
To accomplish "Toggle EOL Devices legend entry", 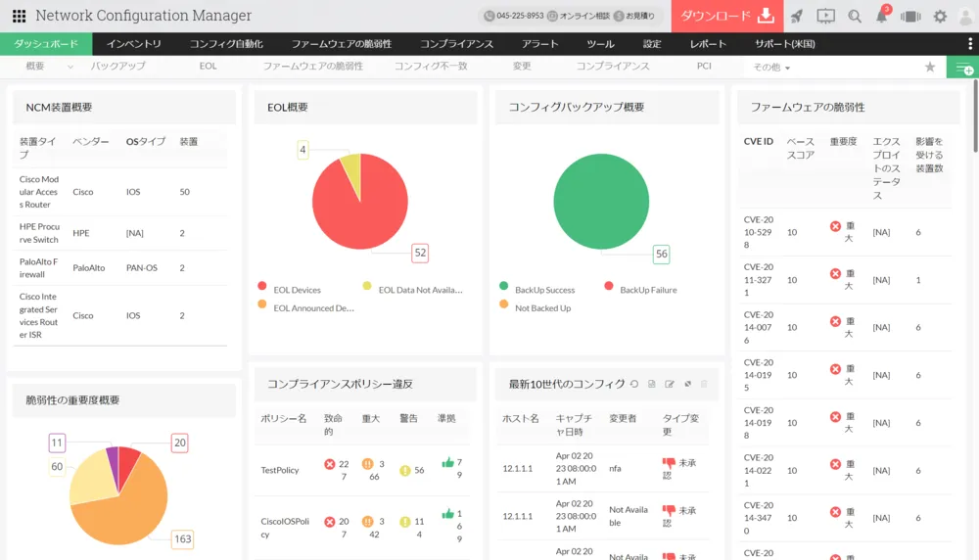I will [289, 290].
